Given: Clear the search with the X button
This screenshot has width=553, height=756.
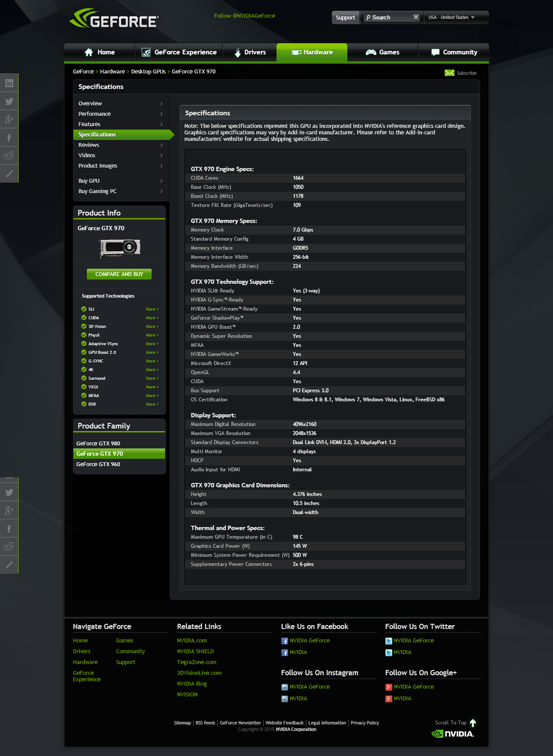Looking at the screenshot, I should point(416,17).
